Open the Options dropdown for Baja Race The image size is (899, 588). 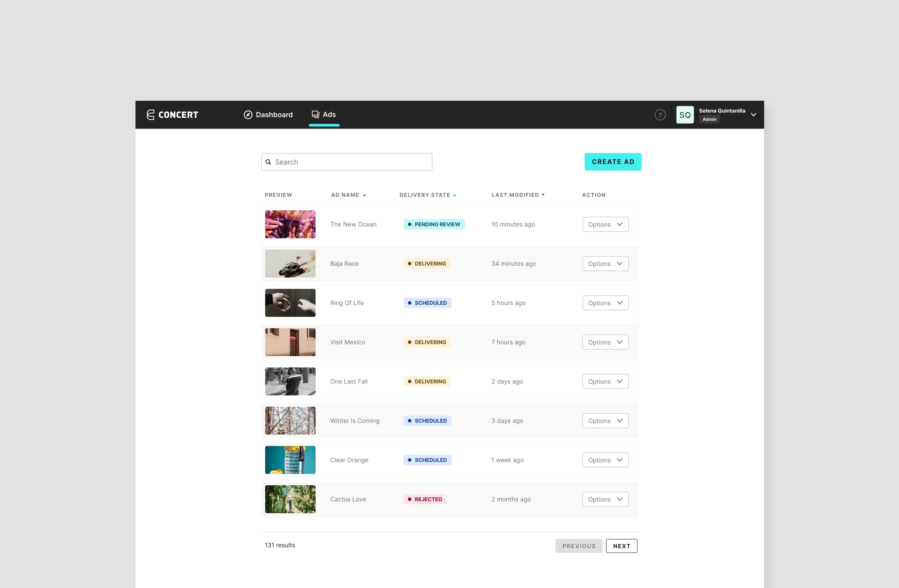click(x=605, y=263)
